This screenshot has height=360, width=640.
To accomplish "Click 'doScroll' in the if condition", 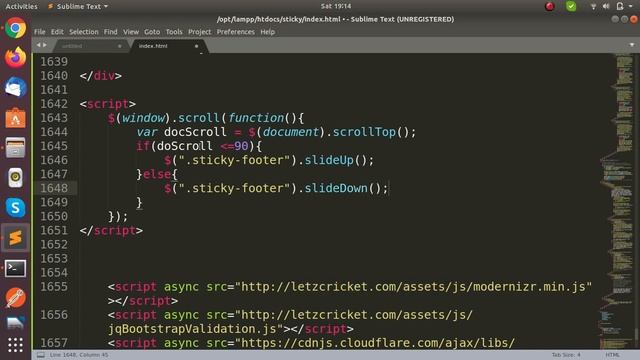I will 184,146.
